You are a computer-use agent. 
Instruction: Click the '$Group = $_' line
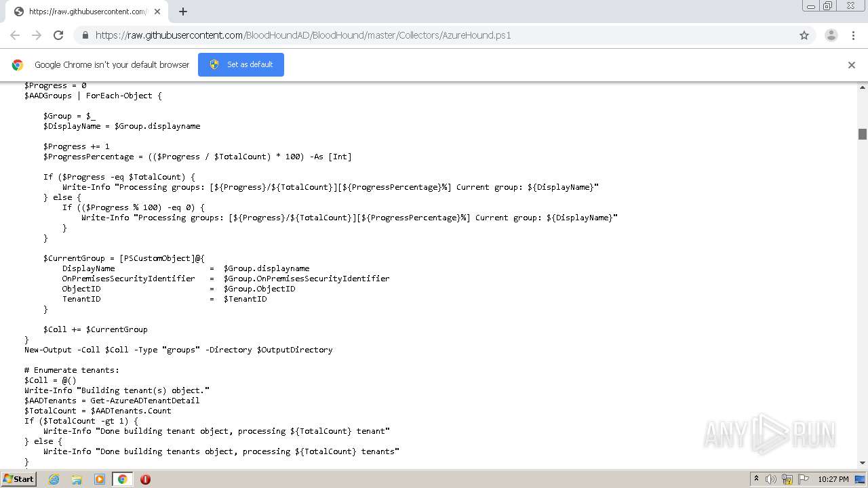(70, 116)
